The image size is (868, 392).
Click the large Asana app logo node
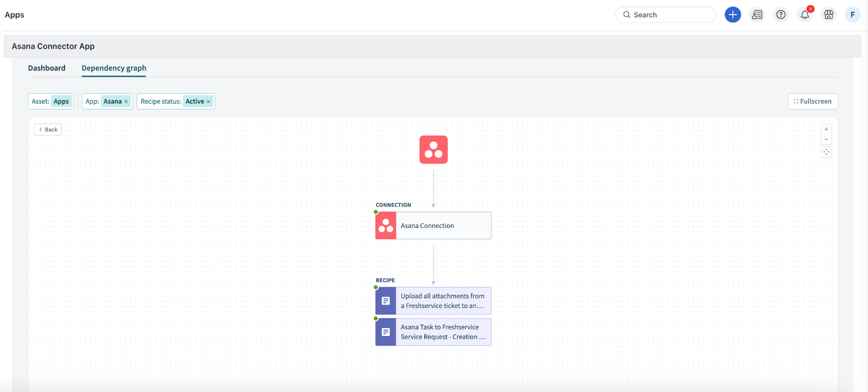(x=433, y=150)
